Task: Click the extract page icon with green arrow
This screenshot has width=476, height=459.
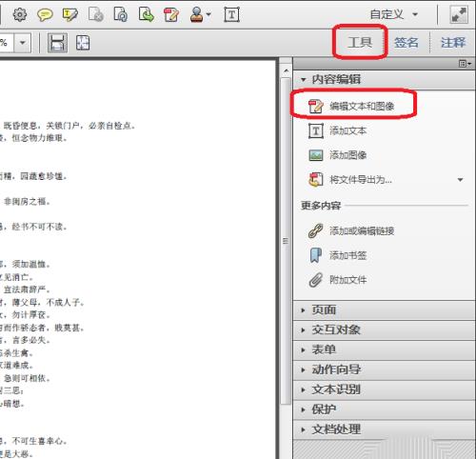Action: [x=147, y=14]
